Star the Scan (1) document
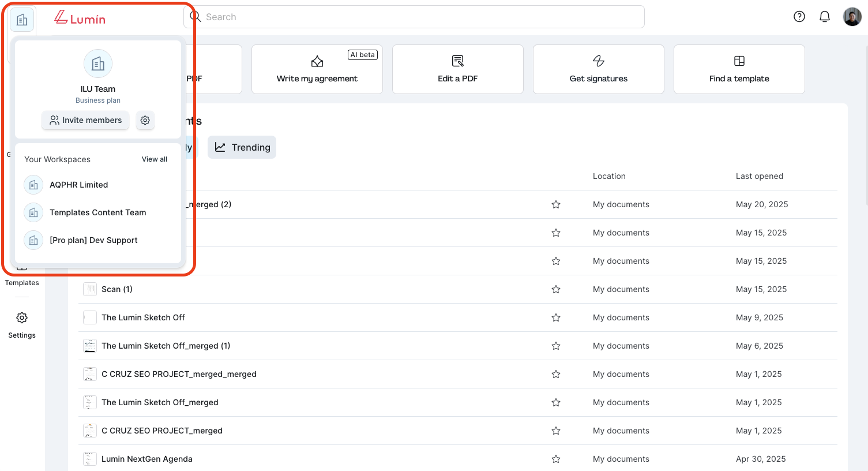The height and width of the screenshot is (471, 868). 556,289
